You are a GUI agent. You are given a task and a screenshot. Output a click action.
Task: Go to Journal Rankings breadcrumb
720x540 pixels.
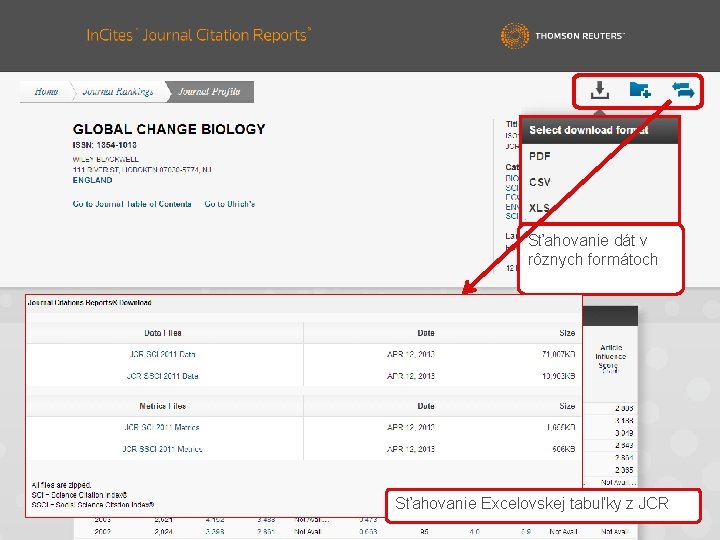(x=118, y=91)
